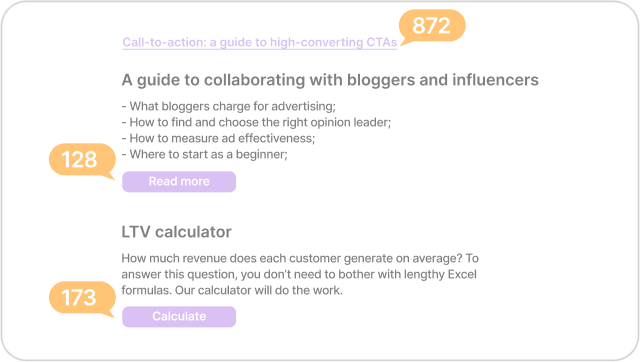The image size is (640, 362).
Task: Click the 'Where to start as a beginner' line
Action: coord(204,154)
